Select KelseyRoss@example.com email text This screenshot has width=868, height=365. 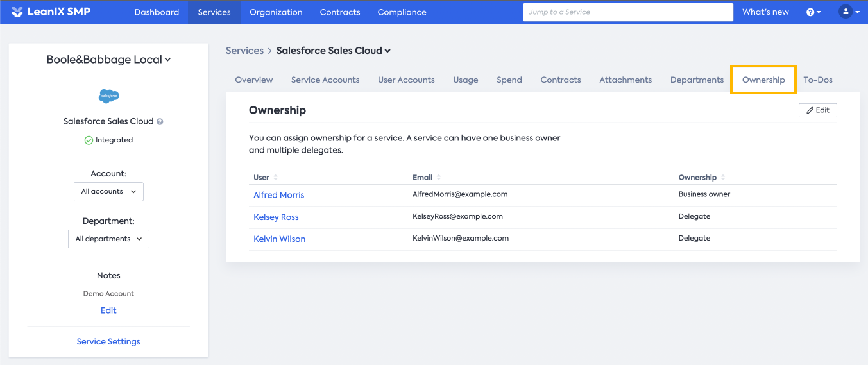(x=457, y=216)
